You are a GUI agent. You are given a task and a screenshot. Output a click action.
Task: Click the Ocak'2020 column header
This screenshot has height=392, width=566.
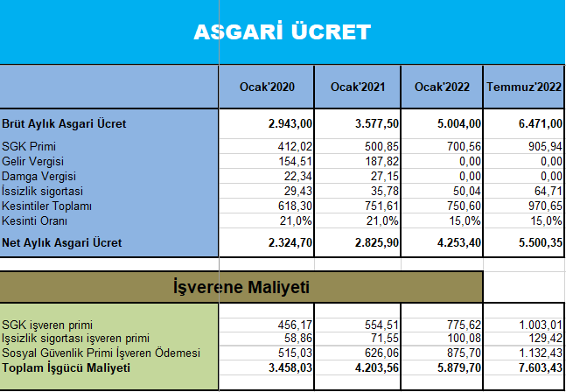267,87
